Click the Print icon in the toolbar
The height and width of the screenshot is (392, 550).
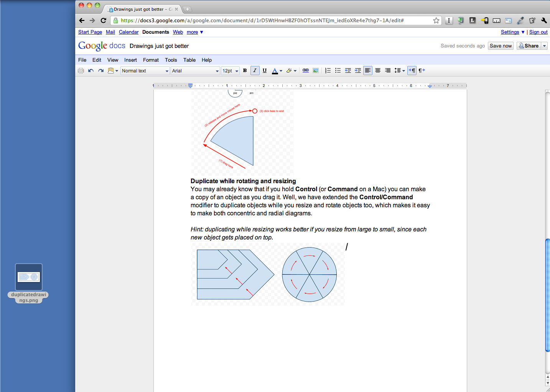(81, 71)
